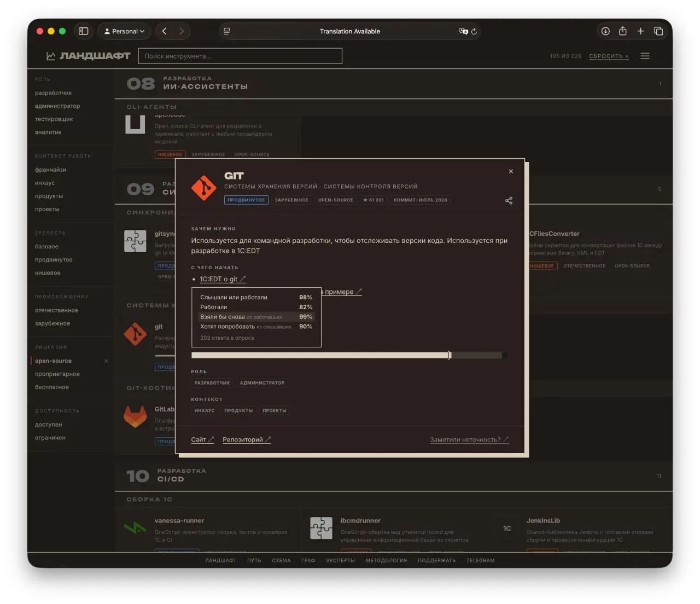This screenshot has width=700, height=604.
Task: Toggle the active 'open-source' license filter
Action: pyautogui.click(x=53, y=361)
